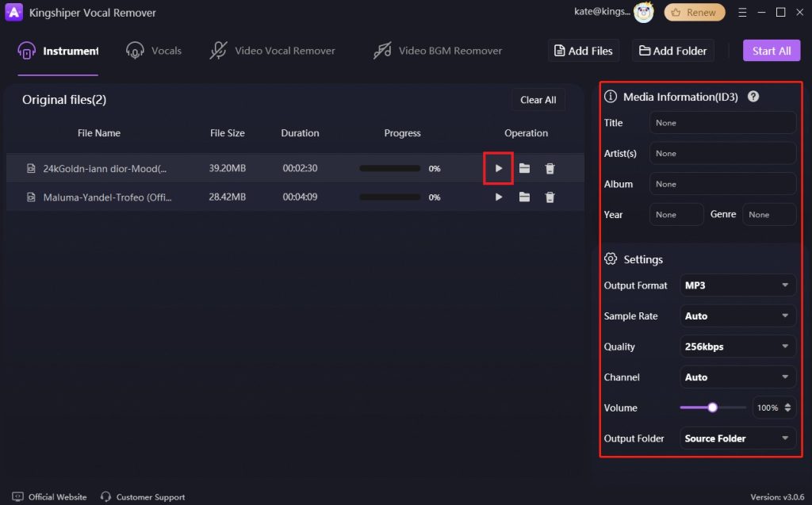Select file name Maluma-Yandel-Trofeo (Offi...

107,197
